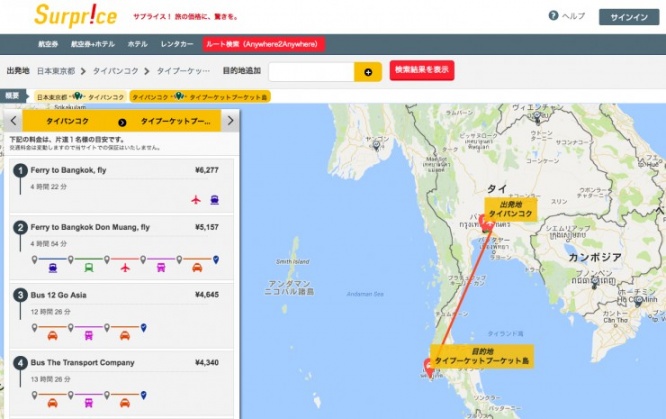Click the first orange car icon in route 3

pyautogui.click(x=52, y=336)
